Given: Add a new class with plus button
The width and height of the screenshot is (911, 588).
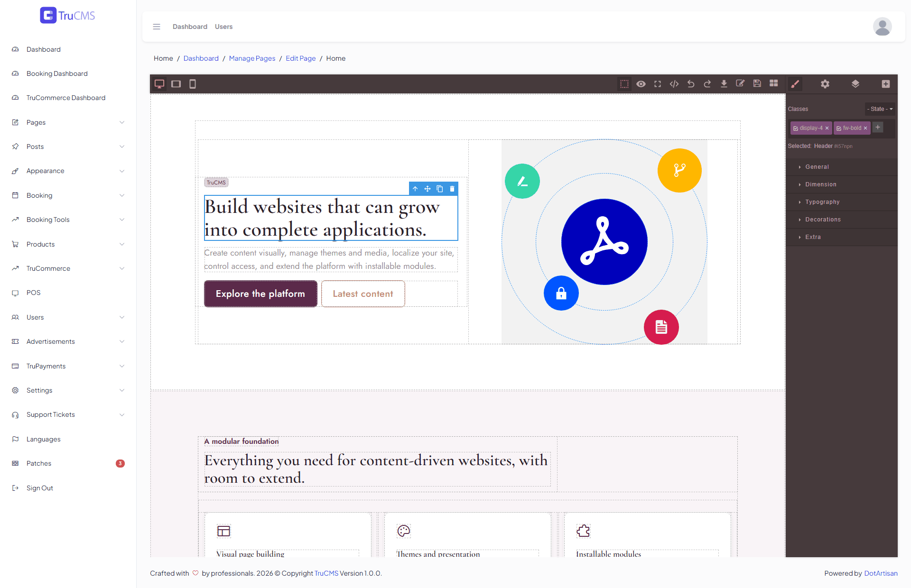Looking at the screenshot, I should click(878, 128).
